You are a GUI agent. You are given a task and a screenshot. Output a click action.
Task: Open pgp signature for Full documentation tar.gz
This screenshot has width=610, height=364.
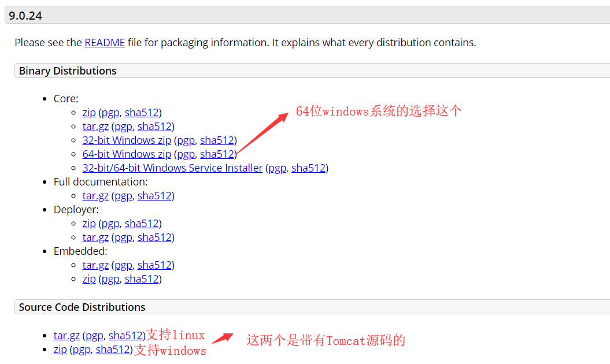[123, 196]
